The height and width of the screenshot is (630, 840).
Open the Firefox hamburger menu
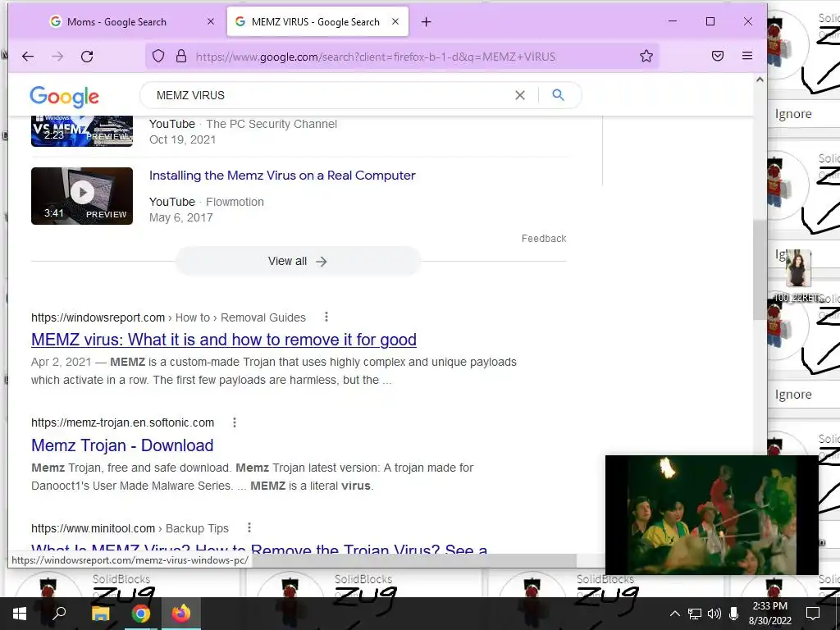pos(746,56)
